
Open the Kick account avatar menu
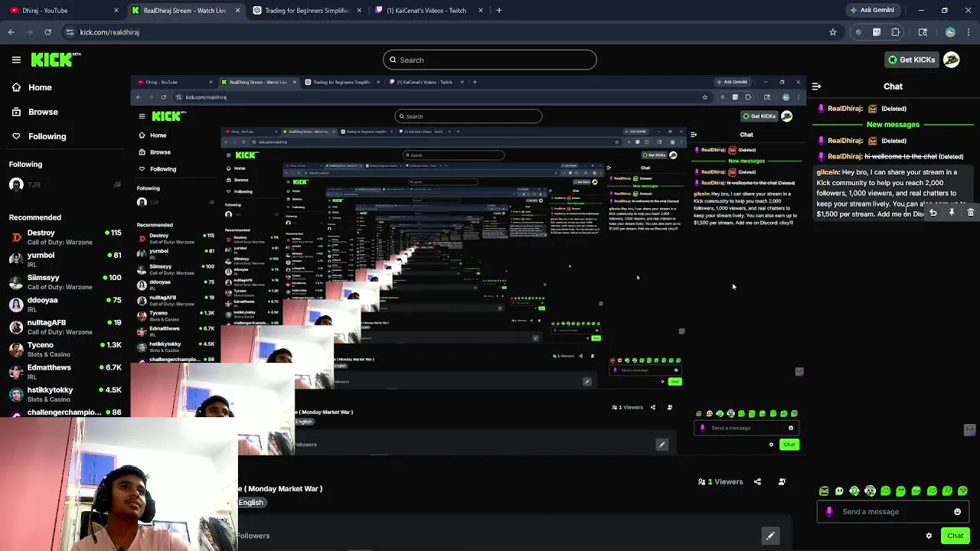[x=952, y=60]
